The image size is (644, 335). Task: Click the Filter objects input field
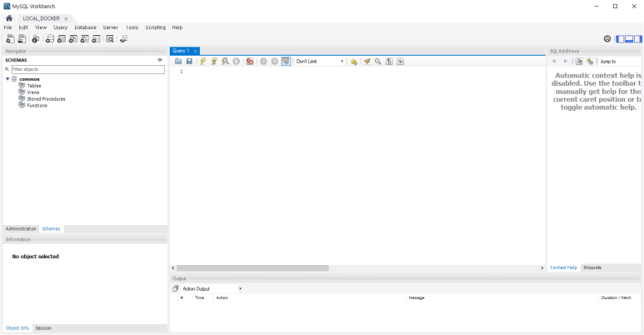(x=87, y=69)
